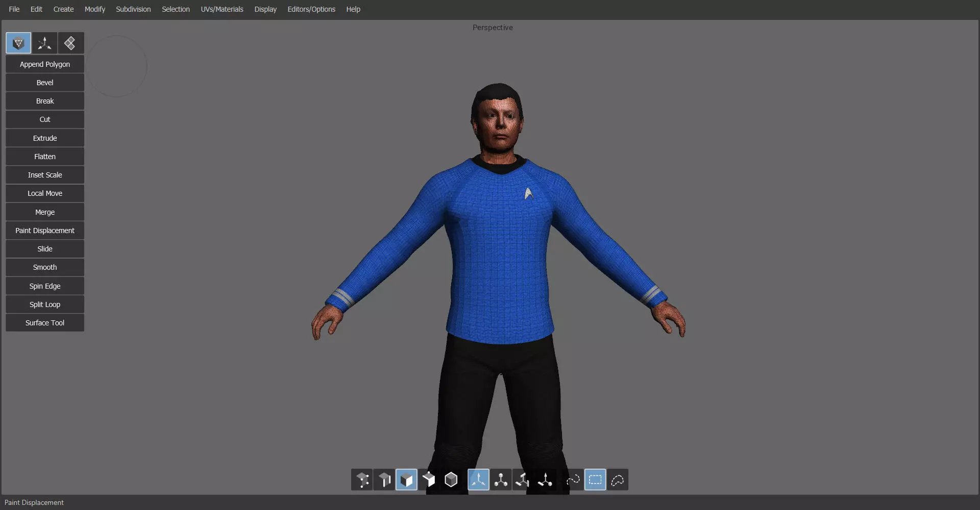Choose the lasso selection icon
Image resolution: width=980 pixels, height=510 pixels.
[x=618, y=480]
